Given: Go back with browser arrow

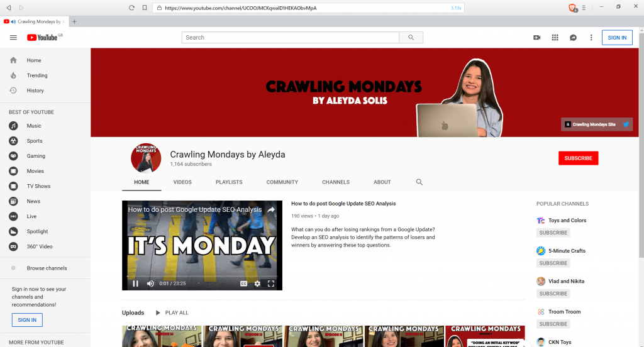Looking at the screenshot, I should (x=9, y=8).
